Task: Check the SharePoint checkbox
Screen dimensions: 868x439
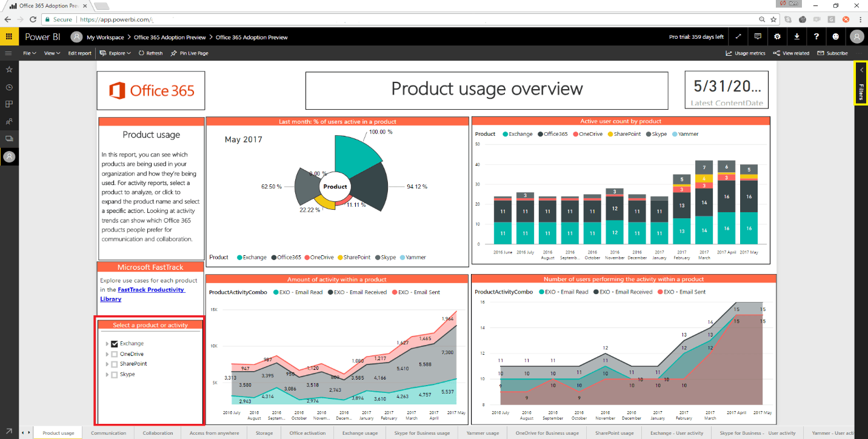Action: (115, 364)
